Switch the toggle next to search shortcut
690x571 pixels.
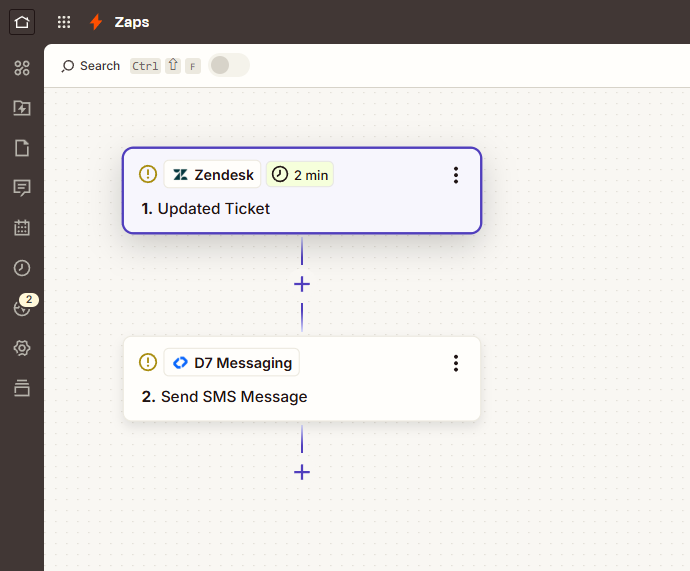click(x=229, y=65)
